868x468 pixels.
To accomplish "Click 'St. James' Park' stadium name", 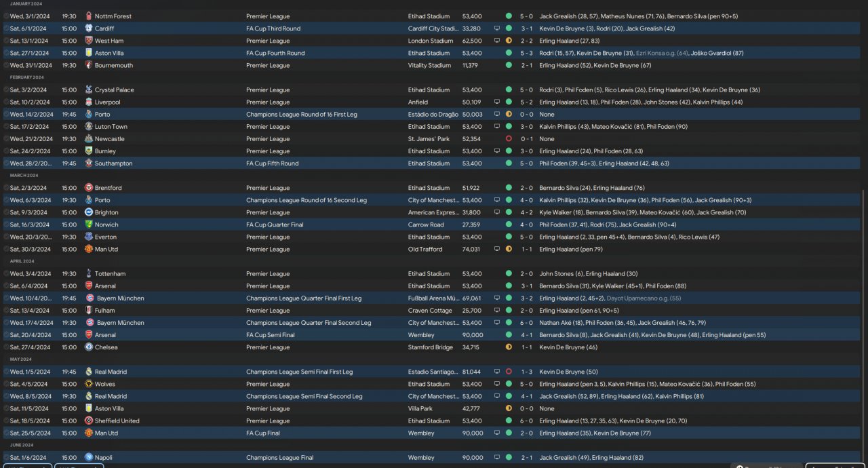I will (x=428, y=139).
